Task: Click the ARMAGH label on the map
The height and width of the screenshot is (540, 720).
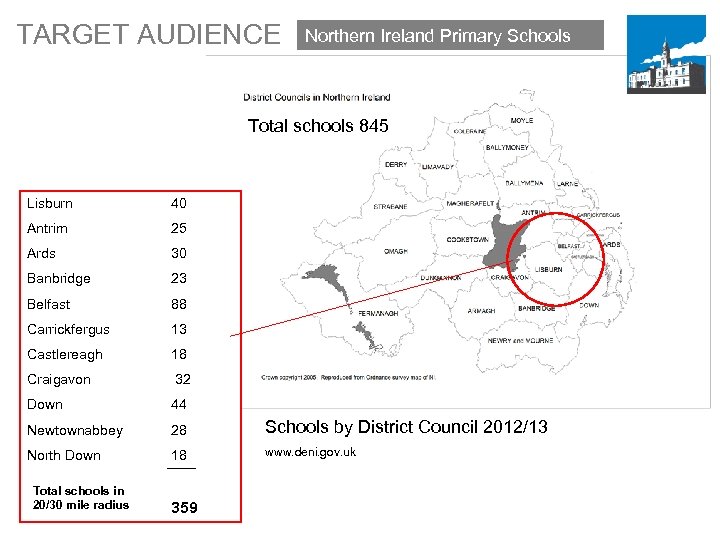Action: pos(481,311)
